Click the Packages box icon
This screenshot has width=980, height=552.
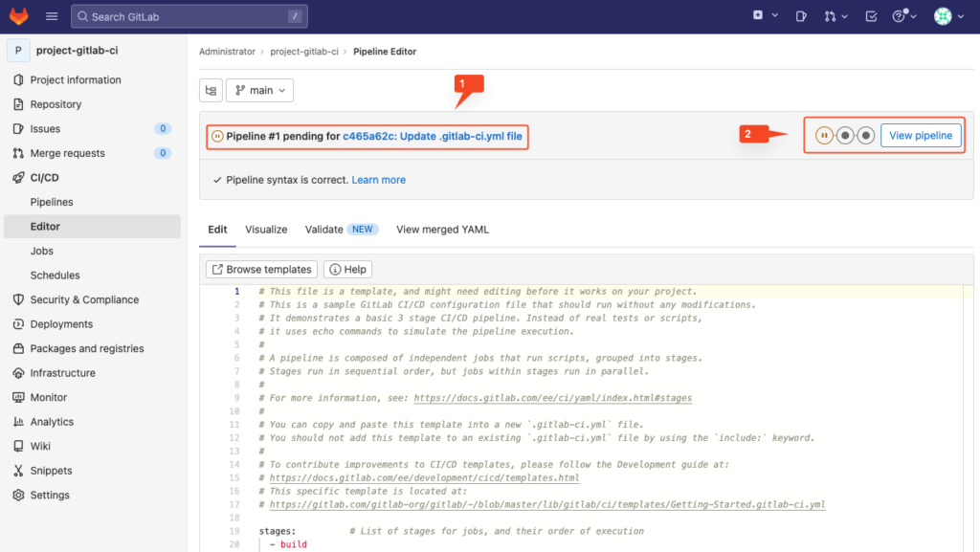[18, 348]
